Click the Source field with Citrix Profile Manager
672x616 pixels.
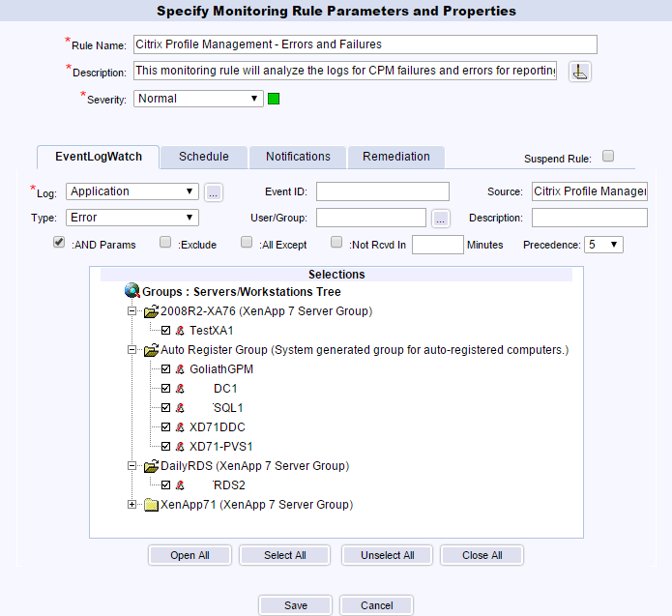[590, 191]
